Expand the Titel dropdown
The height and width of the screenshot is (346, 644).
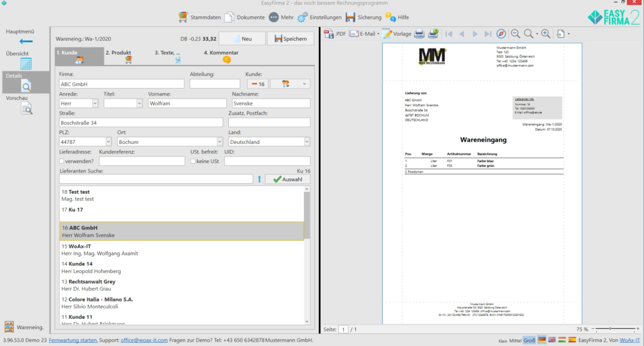[139, 104]
